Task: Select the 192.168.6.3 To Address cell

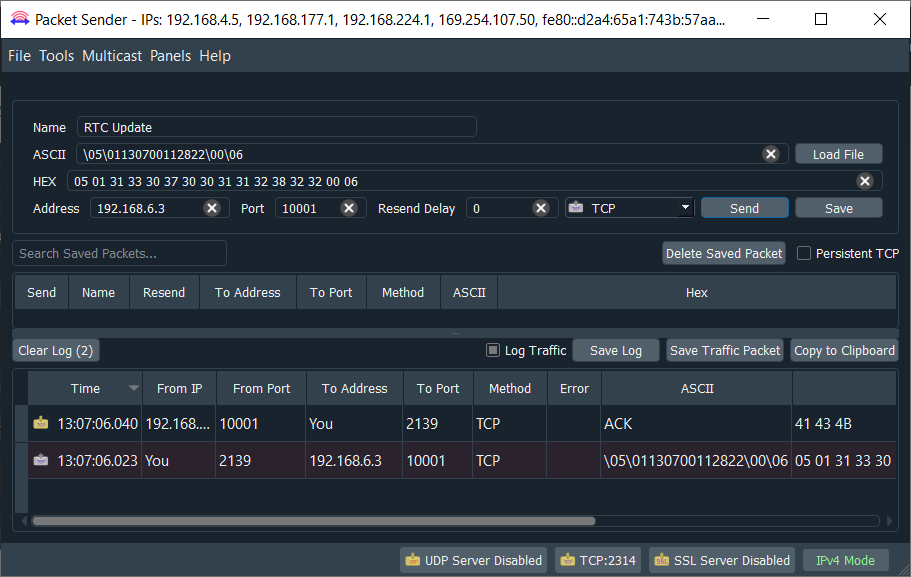Action: [x=354, y=461]
